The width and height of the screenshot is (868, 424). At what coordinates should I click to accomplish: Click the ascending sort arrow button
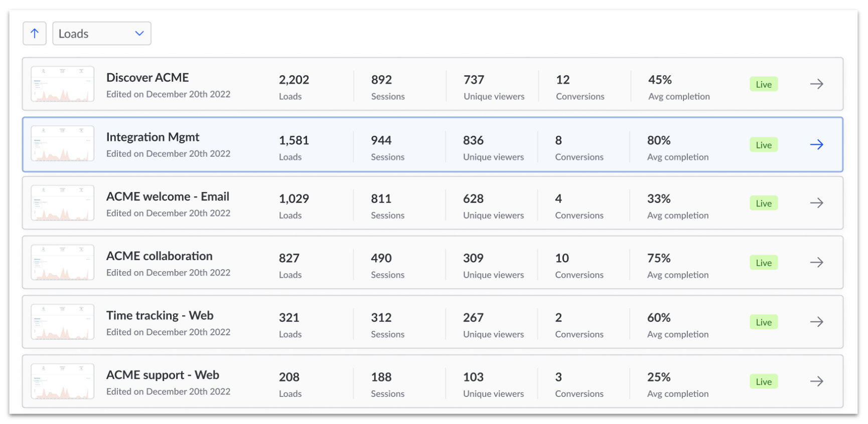coord(35,34)
